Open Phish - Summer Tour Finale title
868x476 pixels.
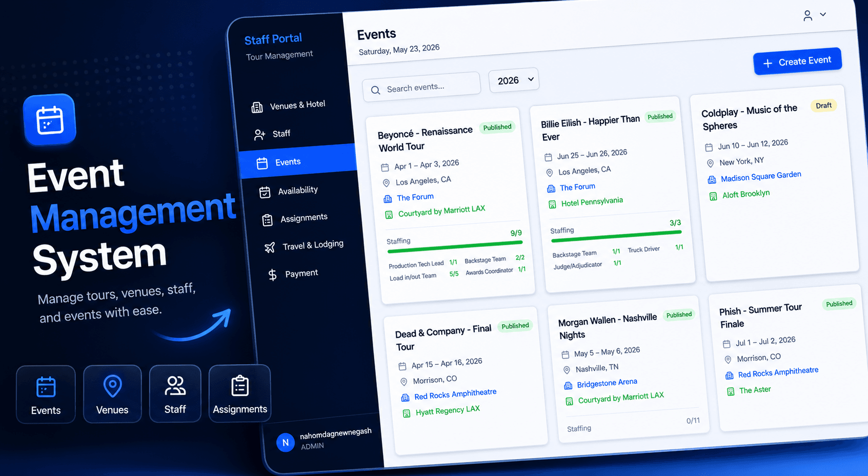click(x=760, y=317)
